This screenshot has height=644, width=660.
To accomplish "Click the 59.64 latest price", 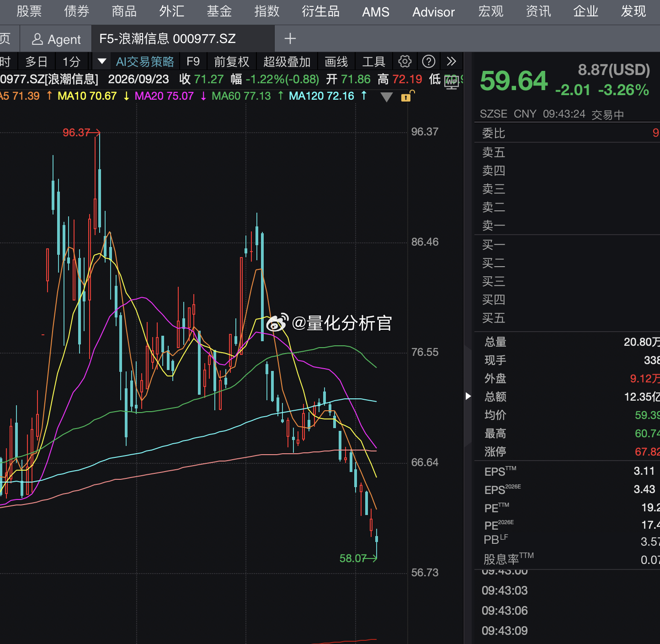I will click(514, 81).
